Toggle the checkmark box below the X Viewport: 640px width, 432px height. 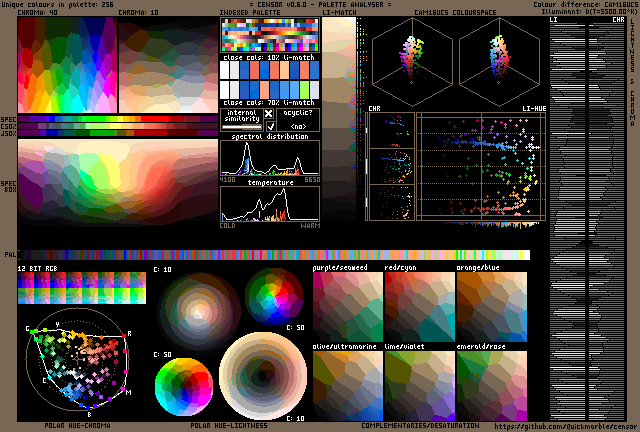270,126
